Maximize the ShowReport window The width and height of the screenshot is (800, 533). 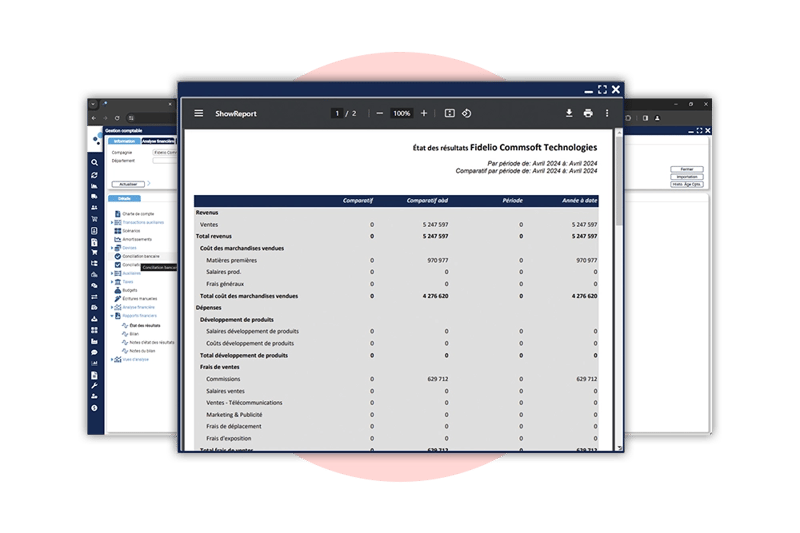point(603,89)
